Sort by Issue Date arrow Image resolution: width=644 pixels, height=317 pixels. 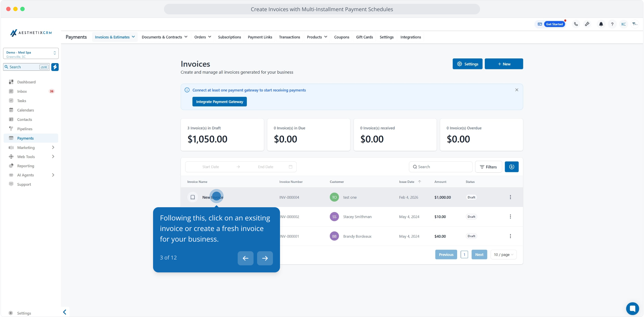pyautogui.click(x=420, y=182)
